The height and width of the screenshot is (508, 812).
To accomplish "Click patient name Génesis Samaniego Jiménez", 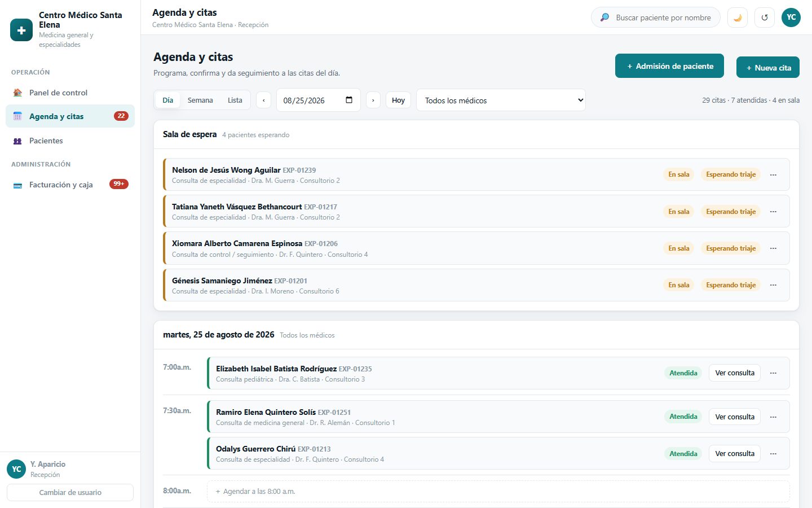I will (x=222, y=281).
